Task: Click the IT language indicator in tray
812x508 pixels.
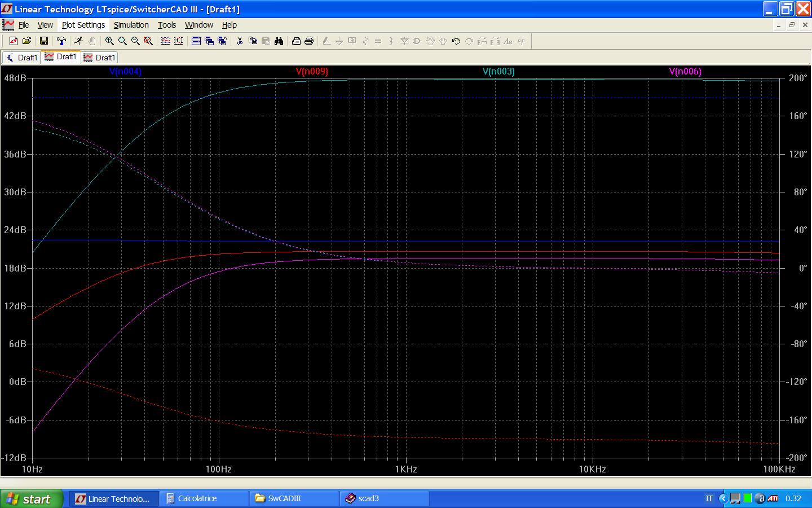Action: pos(709,498)
